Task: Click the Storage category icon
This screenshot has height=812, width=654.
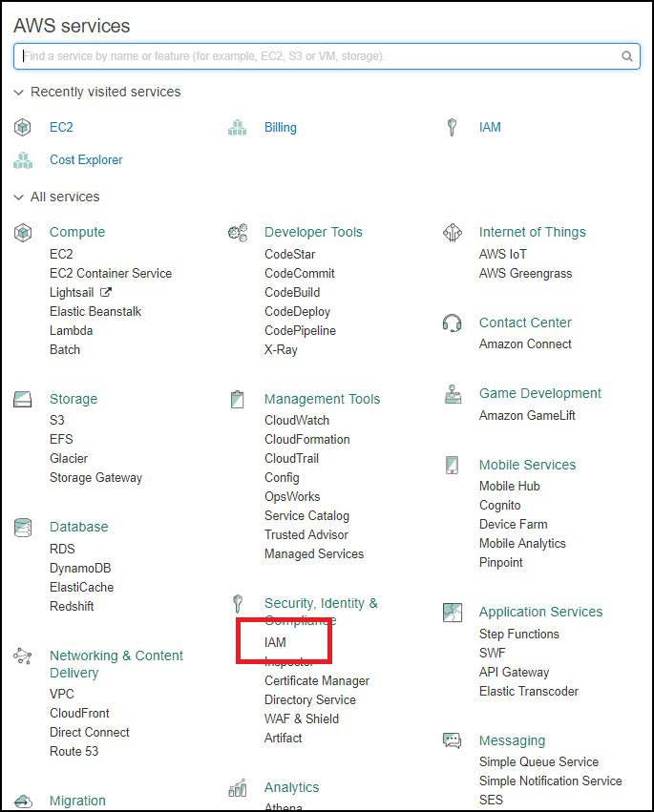Action: [x=22, y=399]
